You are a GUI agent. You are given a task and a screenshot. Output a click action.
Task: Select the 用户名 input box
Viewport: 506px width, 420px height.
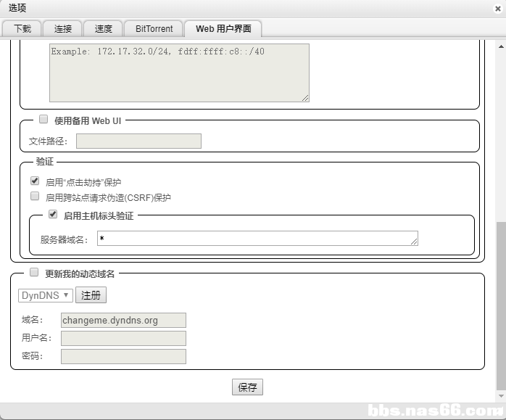point(123,338)
